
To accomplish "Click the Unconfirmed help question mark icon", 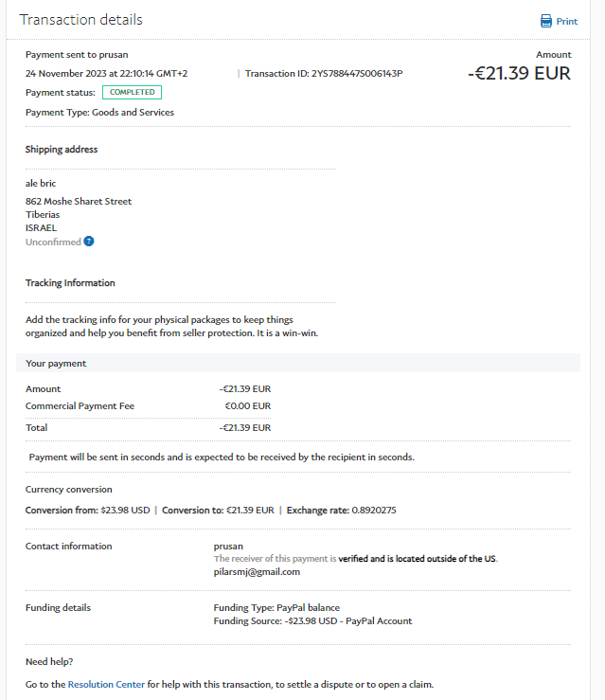I will click(x=89, y=242).
